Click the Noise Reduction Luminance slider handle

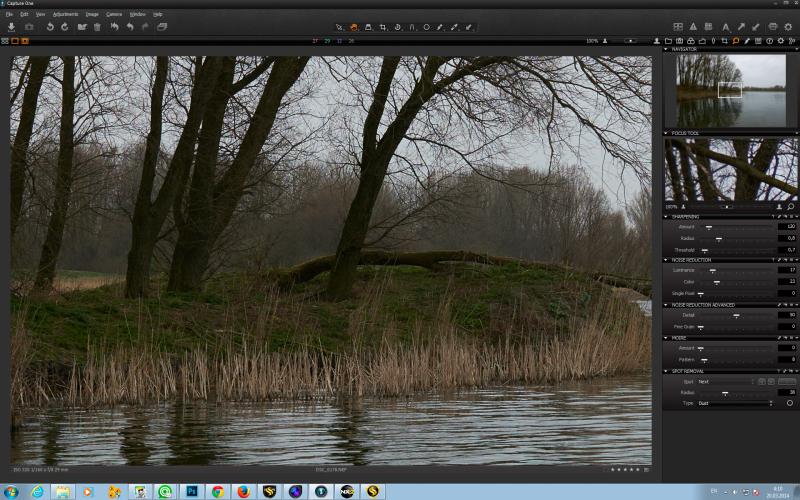click(x=713, y=271)
